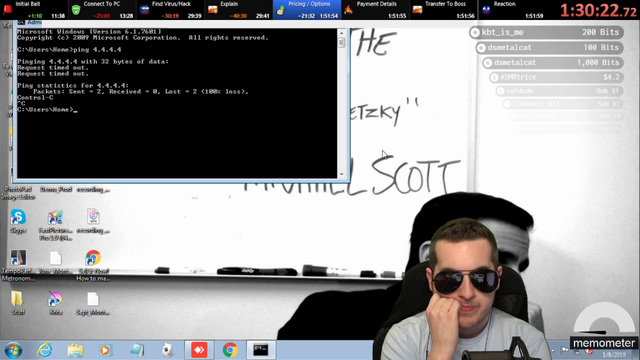Viewport: 640px width, 360px height.
Task: Open the TempoPerf Metronome desktop shortcut
Action: 18,265
